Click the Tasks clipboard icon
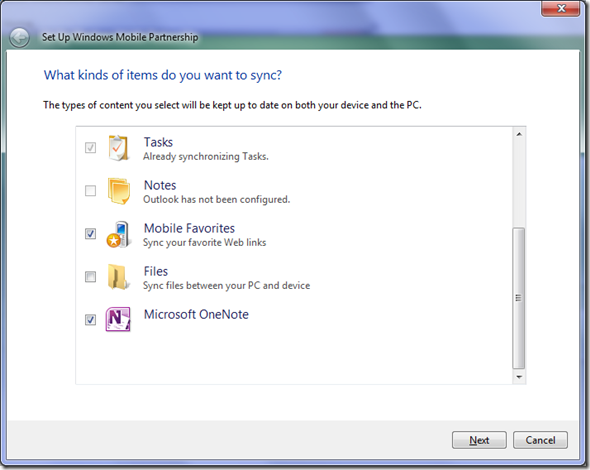590x470 pixels. coord(118,148)
